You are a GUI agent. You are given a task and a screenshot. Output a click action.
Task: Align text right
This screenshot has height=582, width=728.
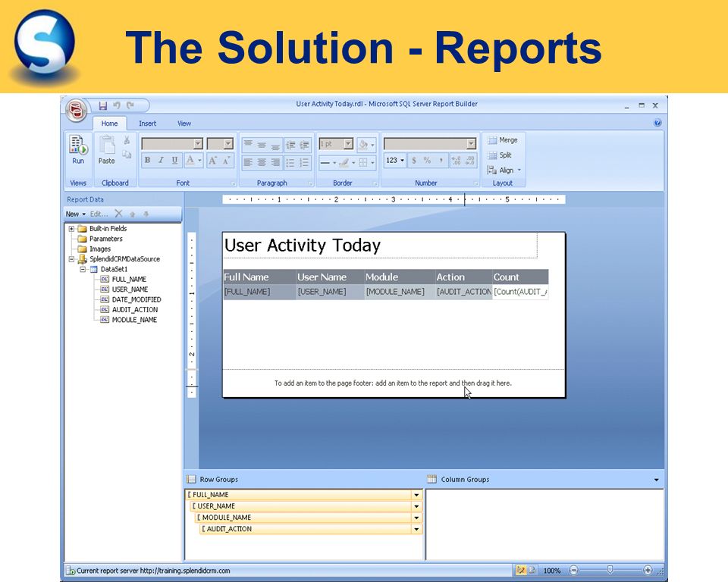click(276, 162)
